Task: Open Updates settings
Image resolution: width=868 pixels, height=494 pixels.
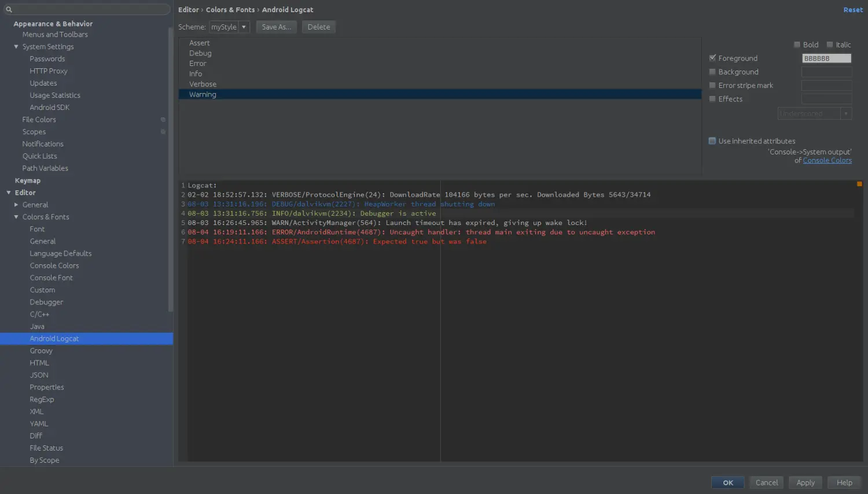Action: coord(43,83)
